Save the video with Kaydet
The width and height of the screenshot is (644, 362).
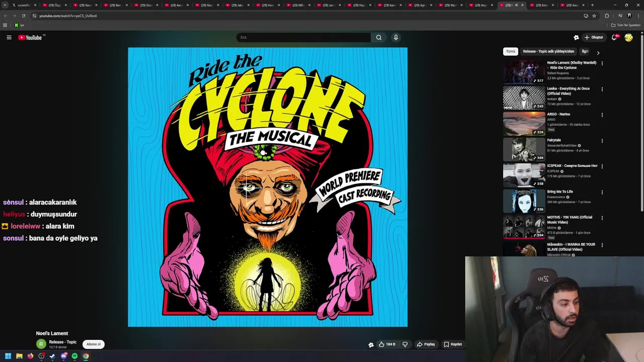pos(453,344)
